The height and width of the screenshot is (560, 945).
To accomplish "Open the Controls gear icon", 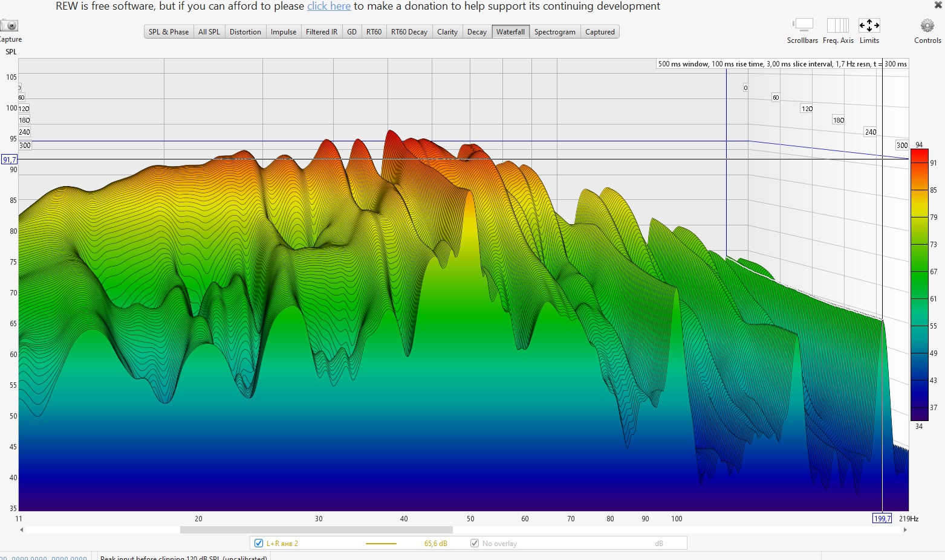I will click(927, 25).
